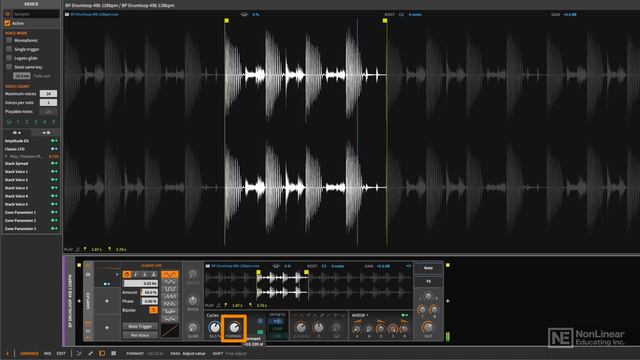Click the Formant knob in Cycles mode
This screenshot has height=360, width=640.
[234, 327]
